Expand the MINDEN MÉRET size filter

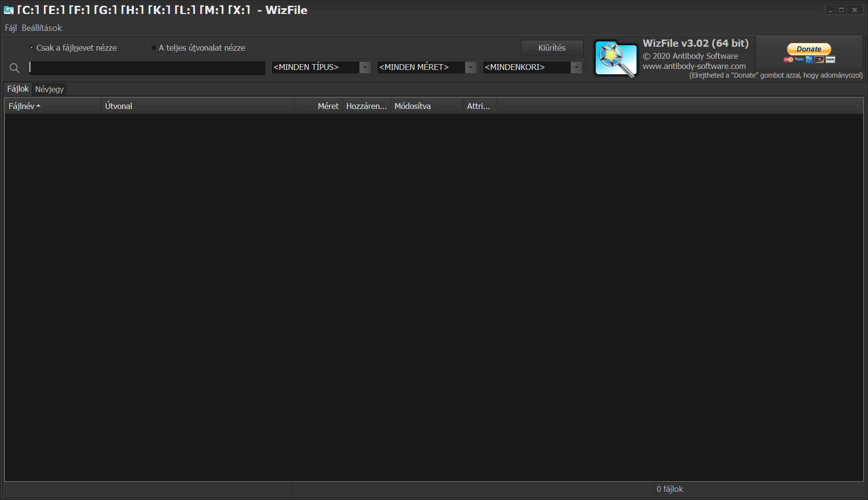[470, 68]
